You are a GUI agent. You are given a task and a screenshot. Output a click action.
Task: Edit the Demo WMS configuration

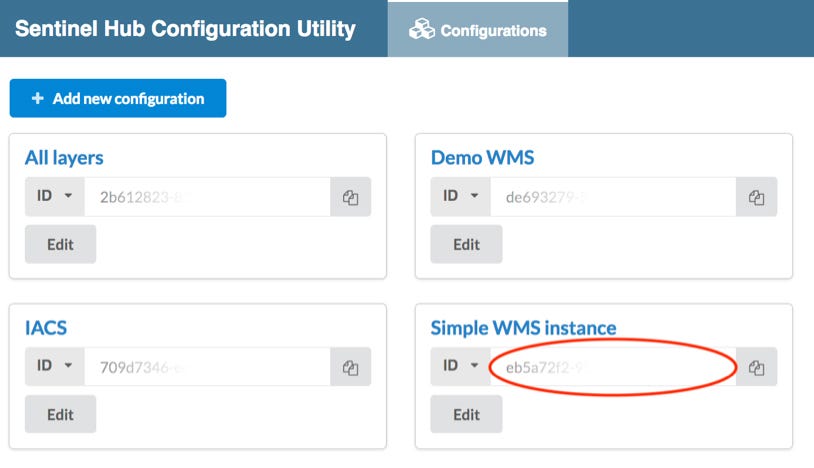466,244
